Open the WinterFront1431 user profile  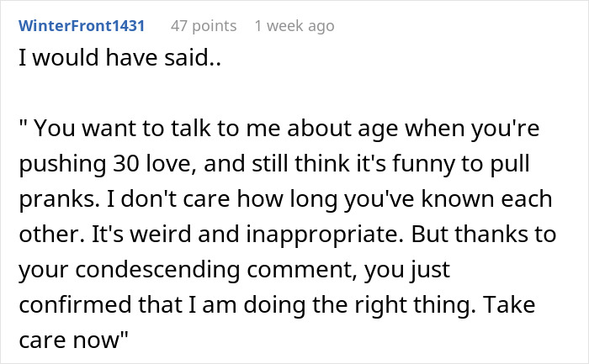pos(82,26)
